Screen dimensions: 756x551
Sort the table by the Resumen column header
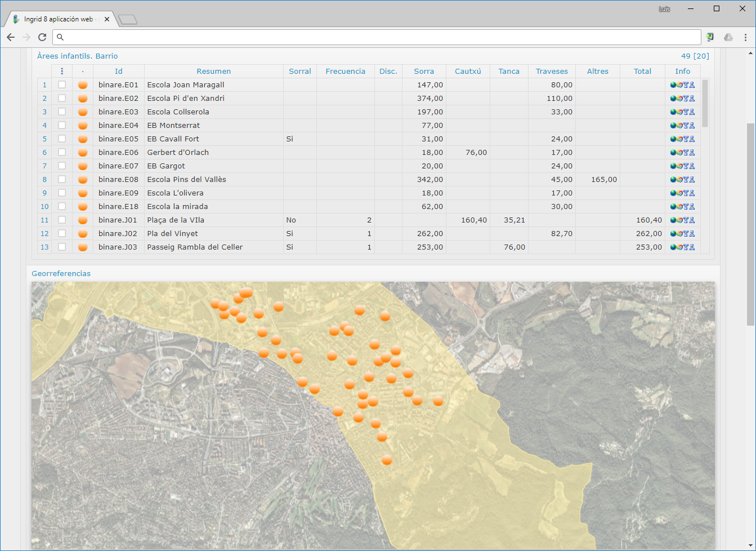213,72
